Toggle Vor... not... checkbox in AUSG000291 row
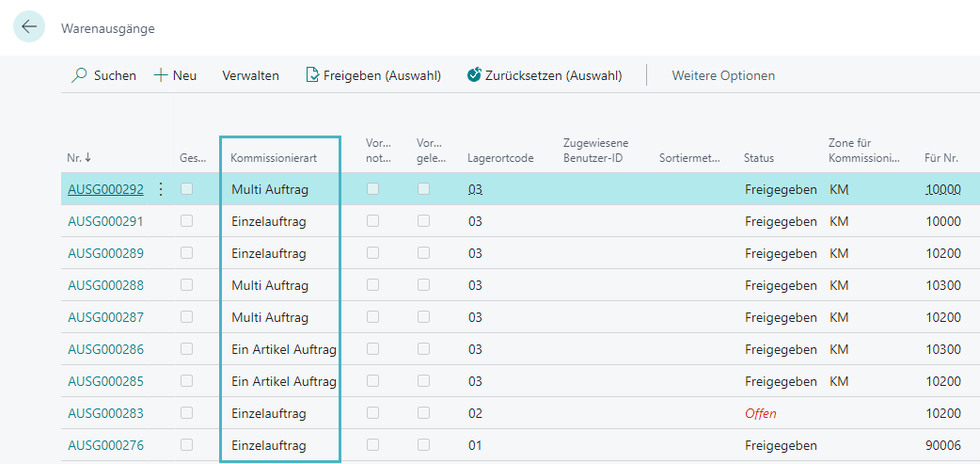Viewport: 980px width, 464px height. point(373,221)
